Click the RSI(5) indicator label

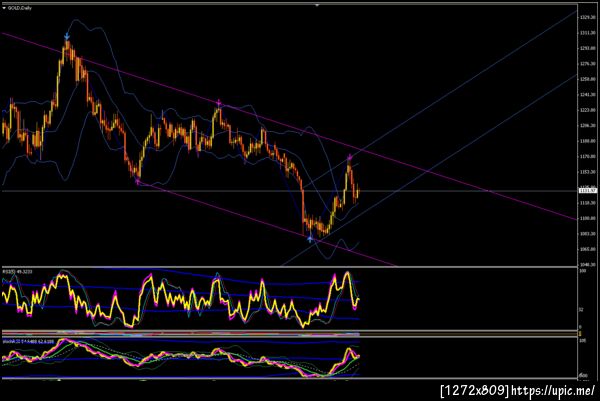tap(17, 272)
